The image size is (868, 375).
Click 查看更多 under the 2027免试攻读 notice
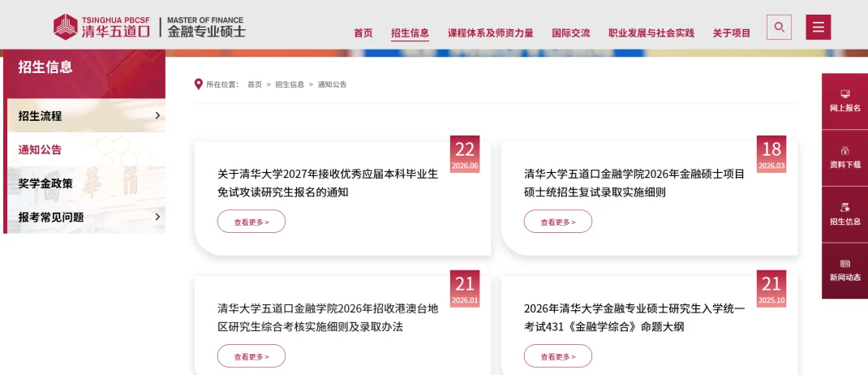tap(251, 222)
